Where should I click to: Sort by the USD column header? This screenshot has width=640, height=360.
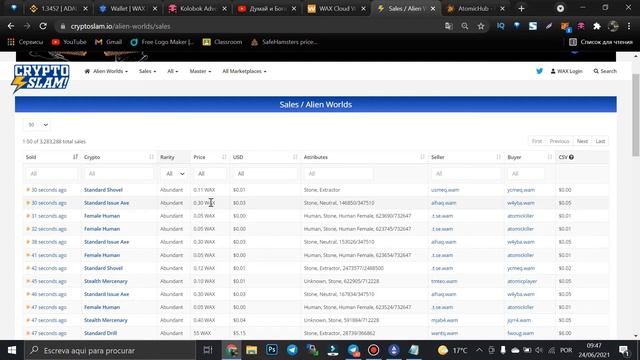tap(264, 157)
